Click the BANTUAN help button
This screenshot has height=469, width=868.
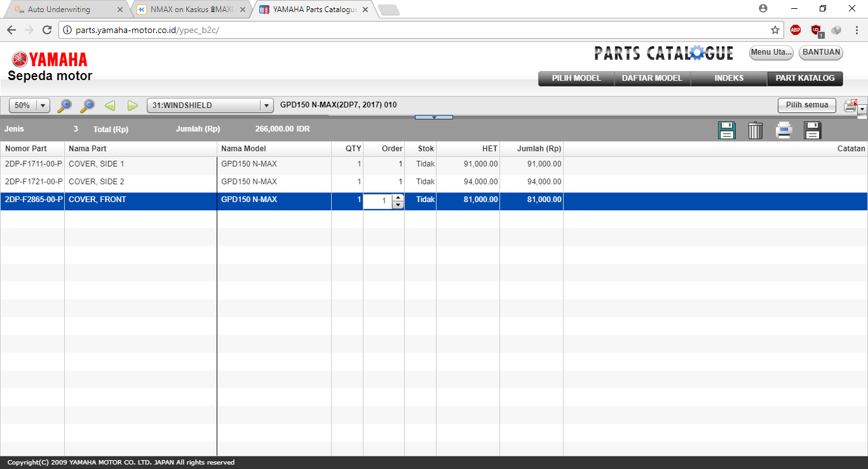click(821, 53)
